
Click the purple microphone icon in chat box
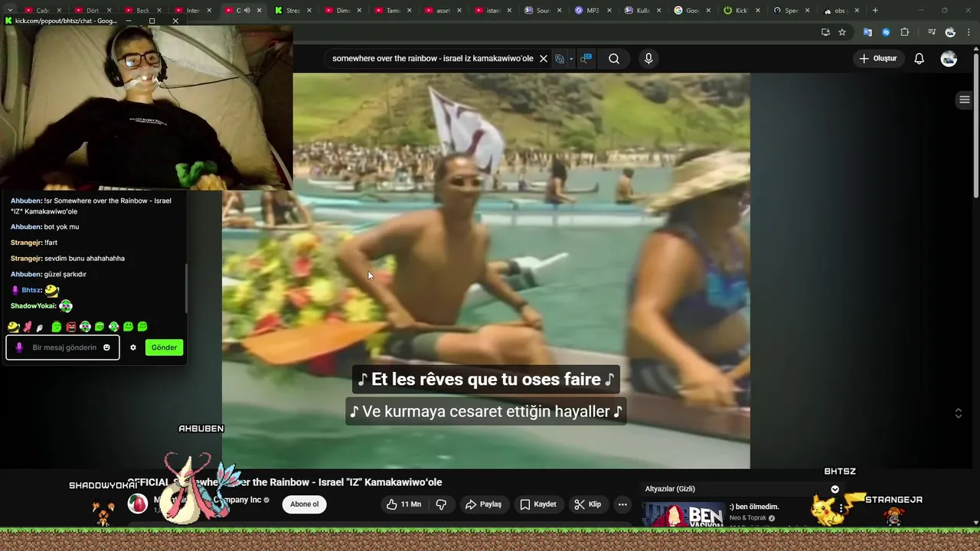19,347
